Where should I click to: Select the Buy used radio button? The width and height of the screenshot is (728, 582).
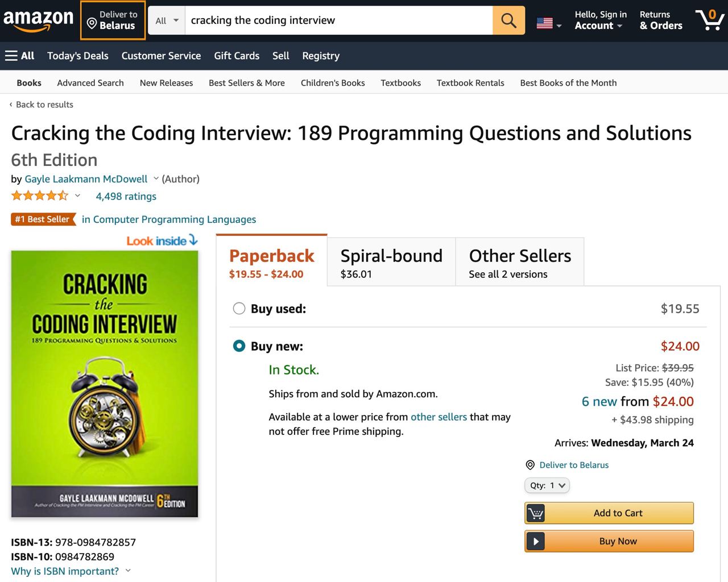click(239, 309)
